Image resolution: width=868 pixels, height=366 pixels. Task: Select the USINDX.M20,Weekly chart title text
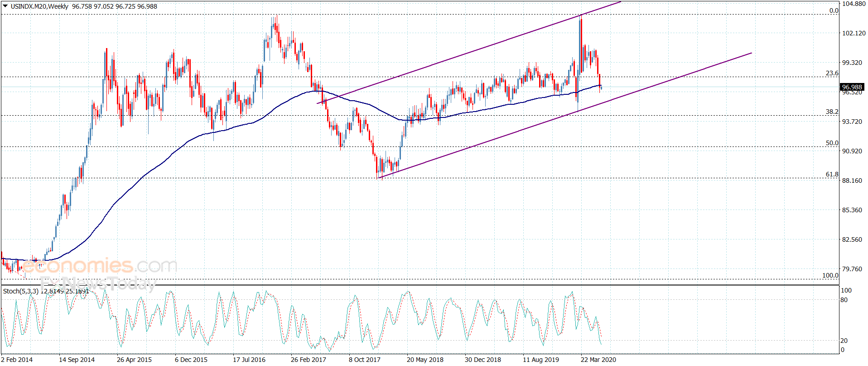click(39, 6)
